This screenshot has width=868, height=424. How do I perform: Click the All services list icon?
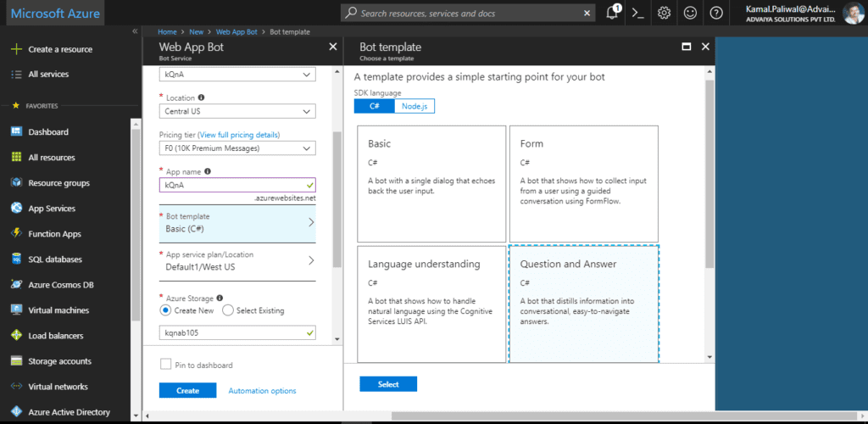tap(17, 74)
